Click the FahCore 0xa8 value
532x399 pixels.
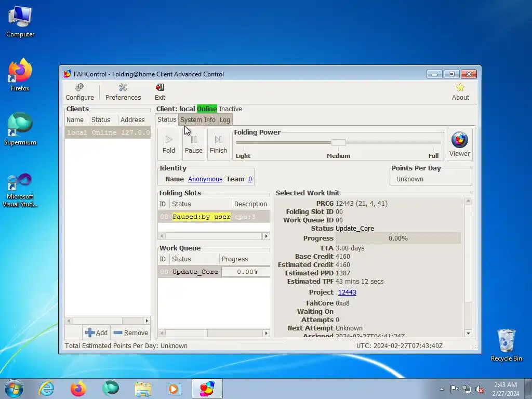pos(342,303)
